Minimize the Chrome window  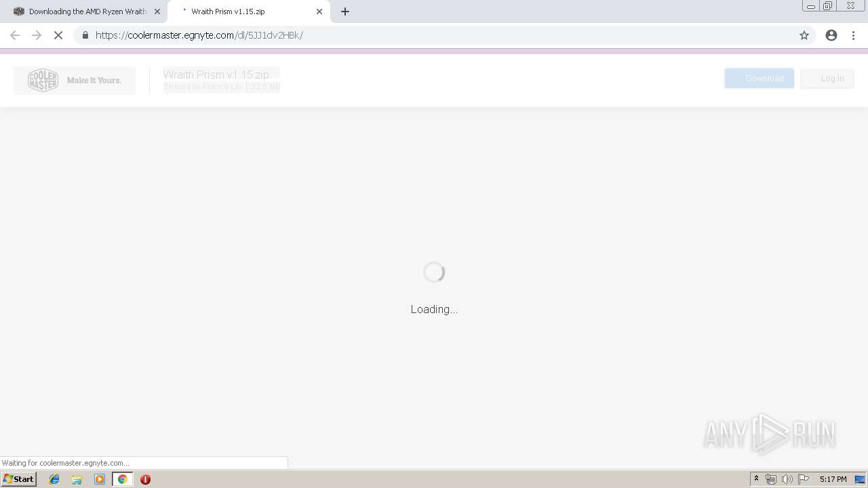811,6
